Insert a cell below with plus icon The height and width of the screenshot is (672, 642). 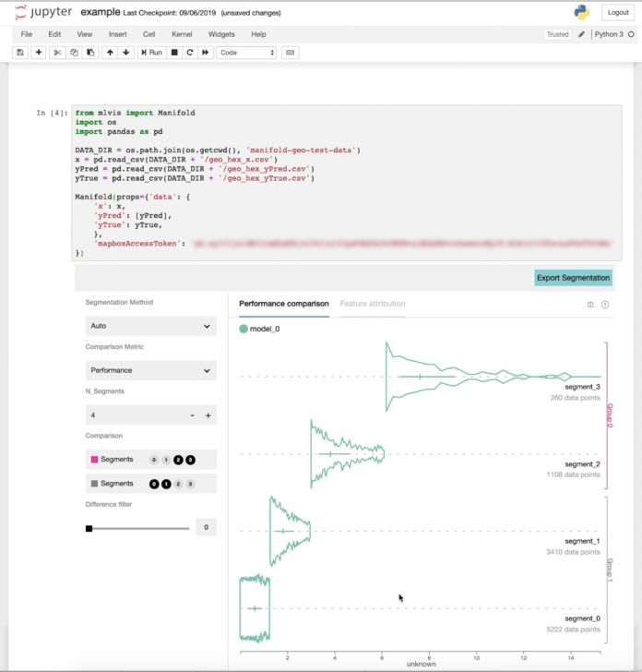click(x=39, y=53)
